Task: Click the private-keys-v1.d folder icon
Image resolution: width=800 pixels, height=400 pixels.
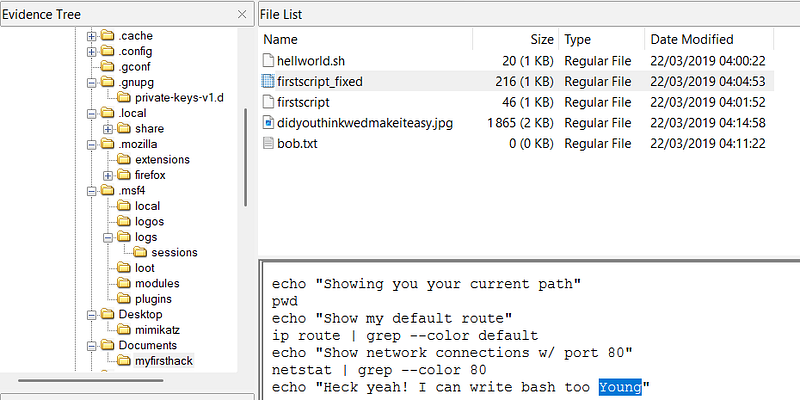Action: (x=125, y=98)
